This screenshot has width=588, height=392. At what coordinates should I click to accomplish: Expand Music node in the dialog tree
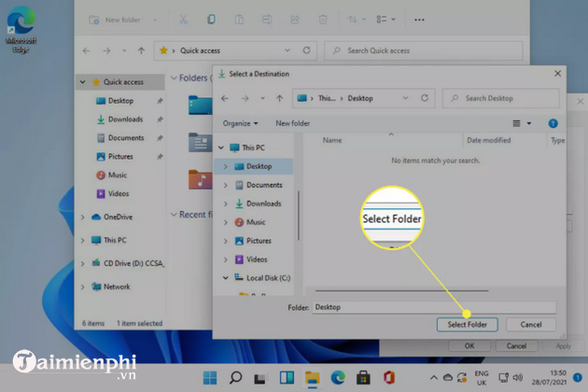click(225, 222)
